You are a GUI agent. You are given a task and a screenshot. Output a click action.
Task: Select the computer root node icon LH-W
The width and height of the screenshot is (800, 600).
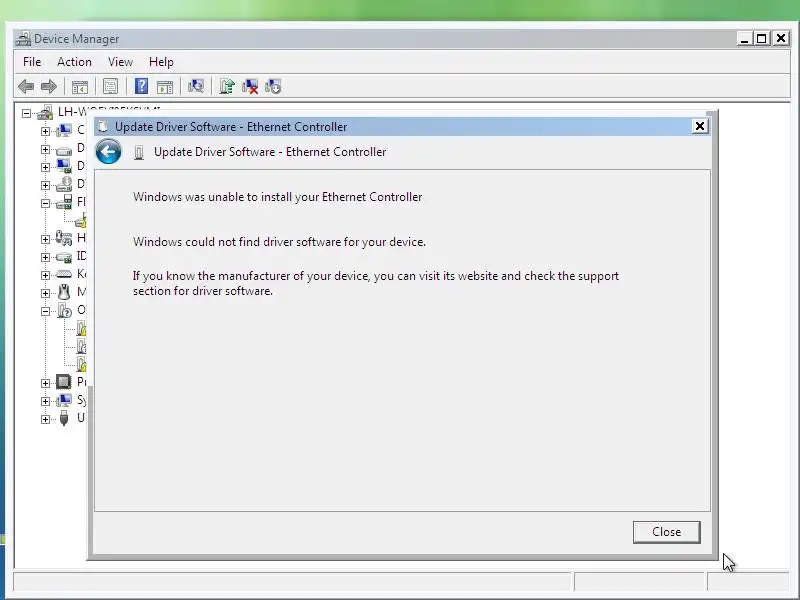[45, 112]
